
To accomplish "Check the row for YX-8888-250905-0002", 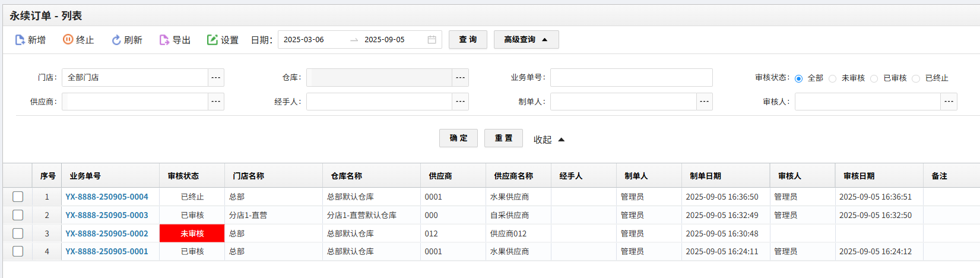I will (18, 233).
